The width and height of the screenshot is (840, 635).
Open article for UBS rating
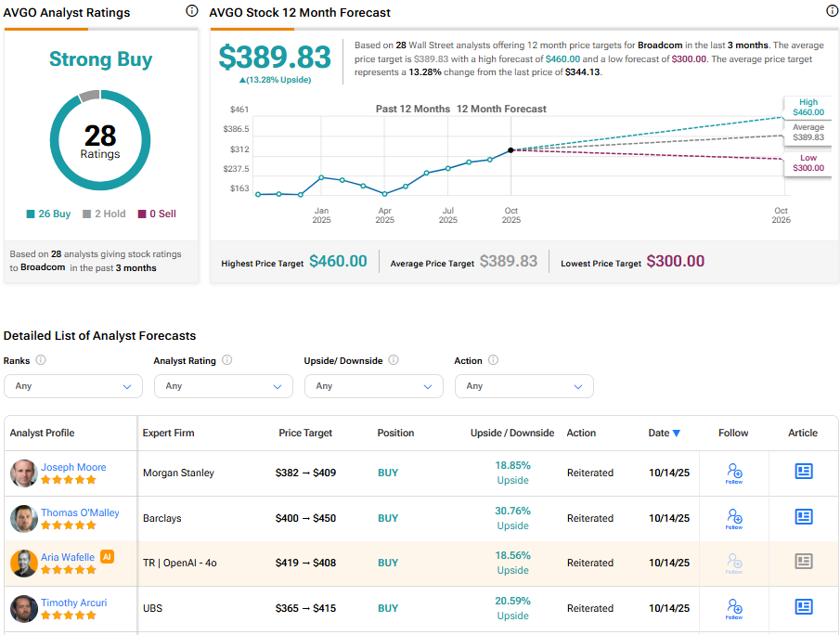(803, 607)
